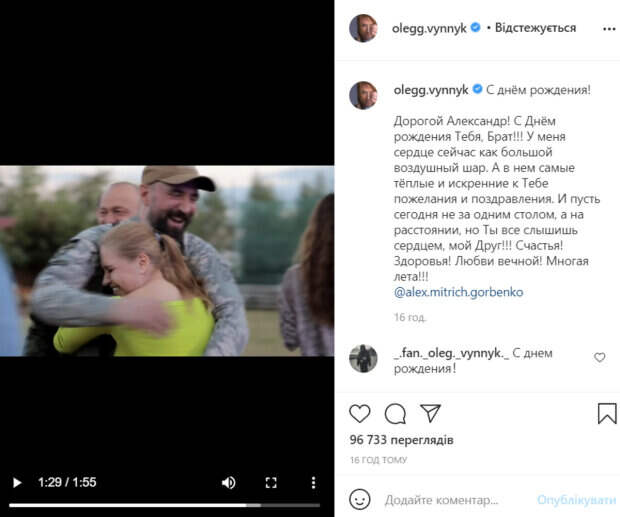Save post with bookmark icon
Screen dimensions: 620x517
607,413
